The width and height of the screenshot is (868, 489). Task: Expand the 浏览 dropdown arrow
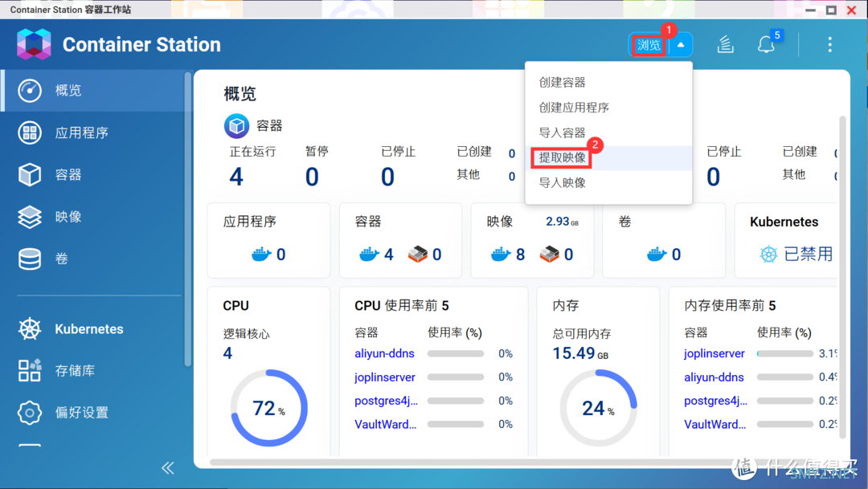[x=681, y=45]
